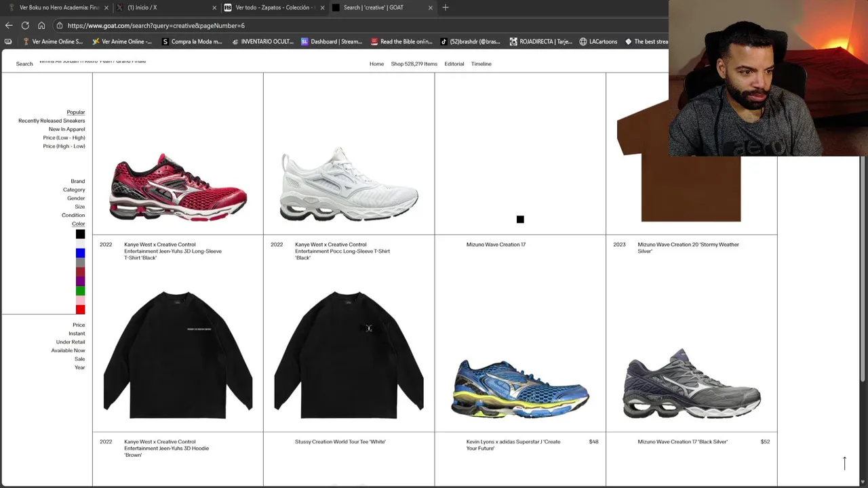Screen dimensions: 868x488
Task: Select the pink color swatch
Action: 80,300
